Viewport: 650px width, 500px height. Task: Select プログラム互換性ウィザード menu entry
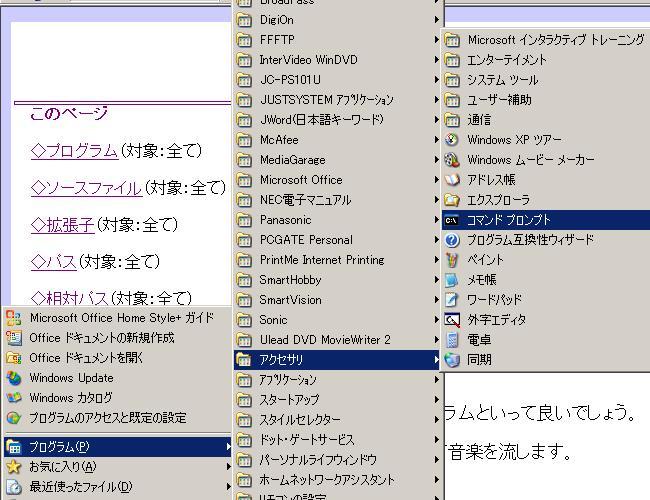(530, 240)
